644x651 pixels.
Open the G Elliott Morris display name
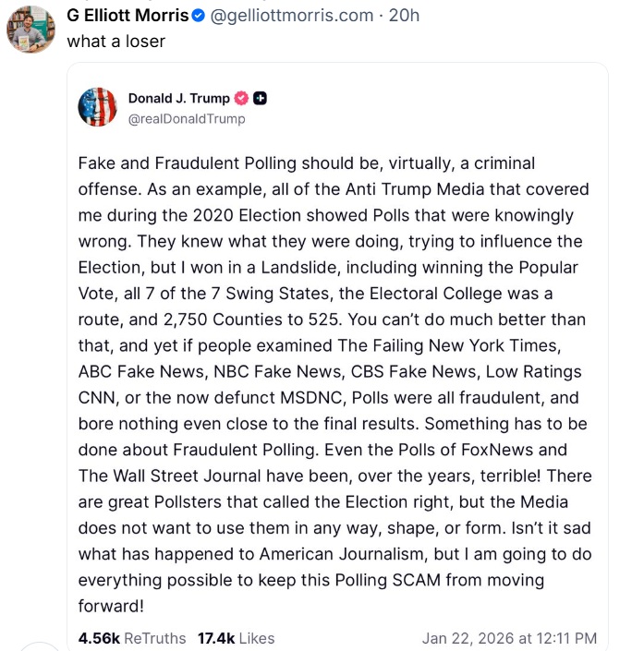[x=128, y=15]
